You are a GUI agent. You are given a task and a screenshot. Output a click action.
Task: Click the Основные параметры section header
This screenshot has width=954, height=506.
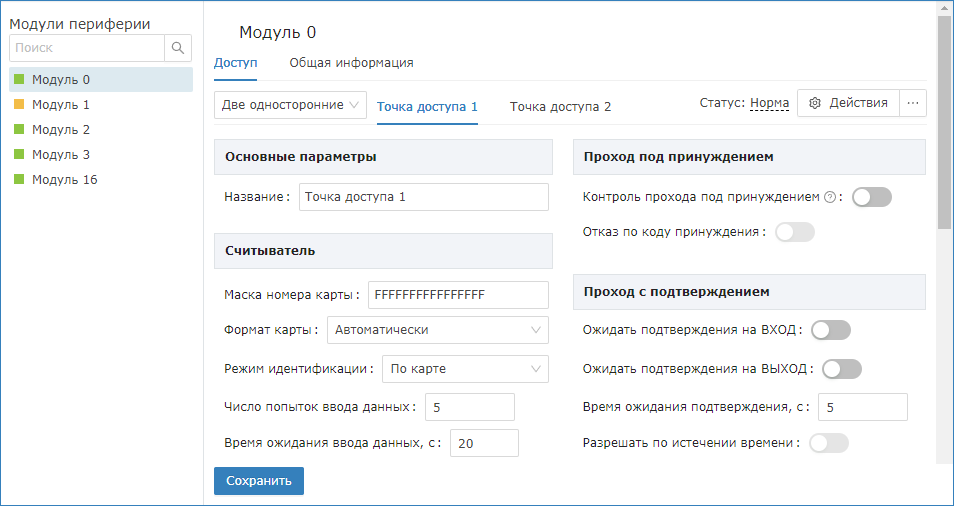click(383, 157)
